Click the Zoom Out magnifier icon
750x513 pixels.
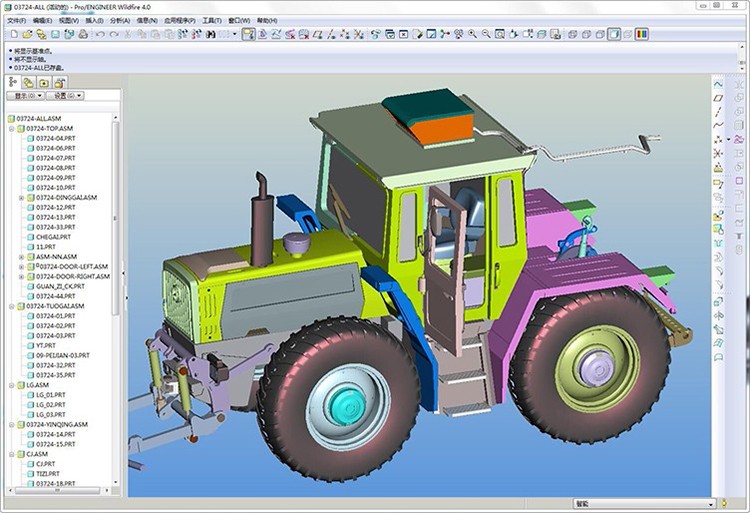(486, 34)
